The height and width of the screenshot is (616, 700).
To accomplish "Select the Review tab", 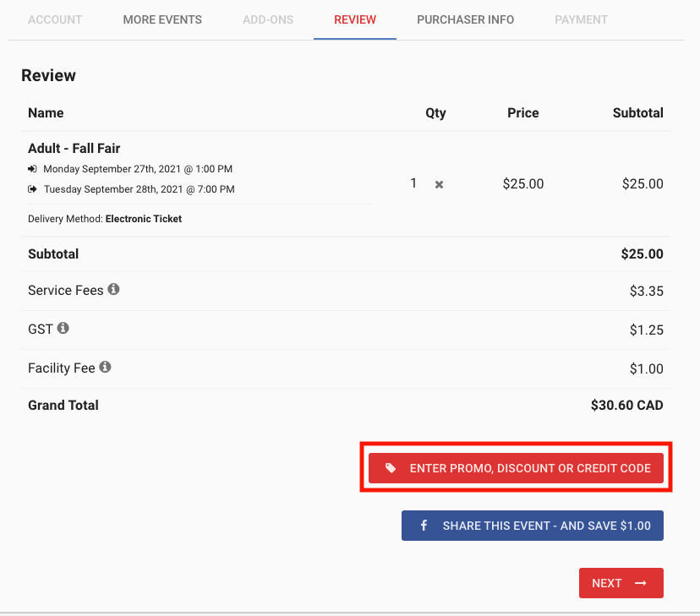I will 355,19.
